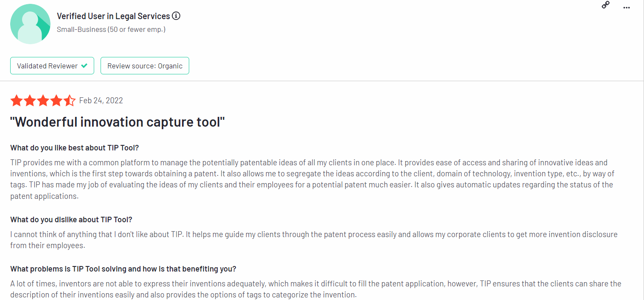Viewport: 644px width, 300px height.
Task: Click the first rating star
Action: [17, 101]
